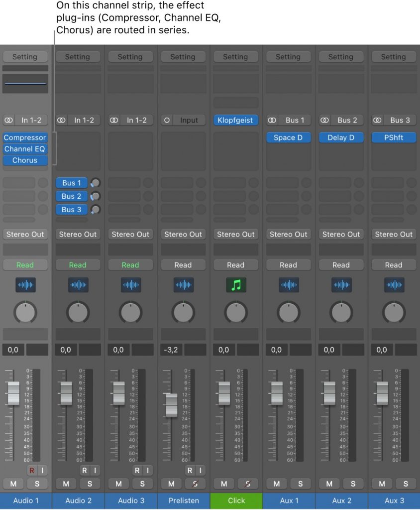Screen dimensions: 420x510
Task: Open Space D plug-in on Aux 1
Action: point(288,137)
